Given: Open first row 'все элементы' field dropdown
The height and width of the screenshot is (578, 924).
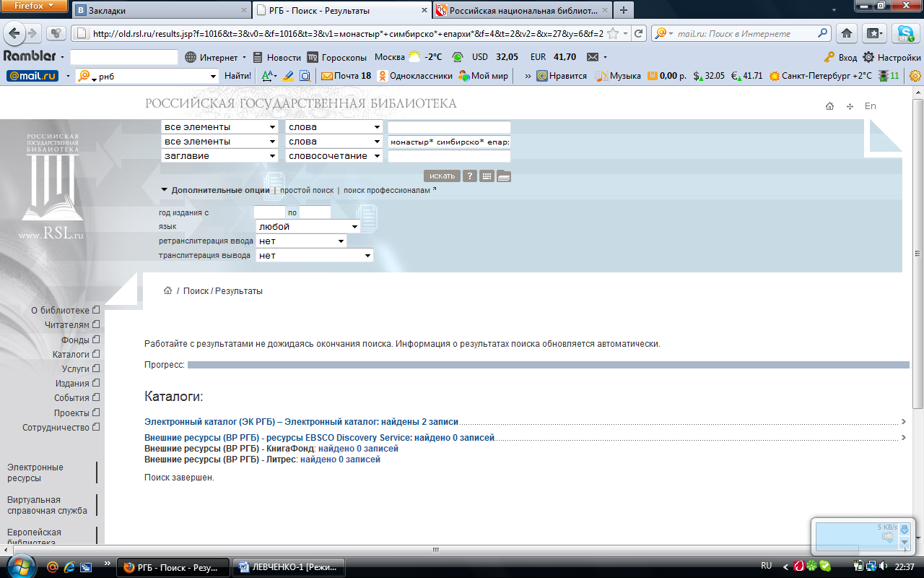Looking at the screenshot, I should (219, 127).
